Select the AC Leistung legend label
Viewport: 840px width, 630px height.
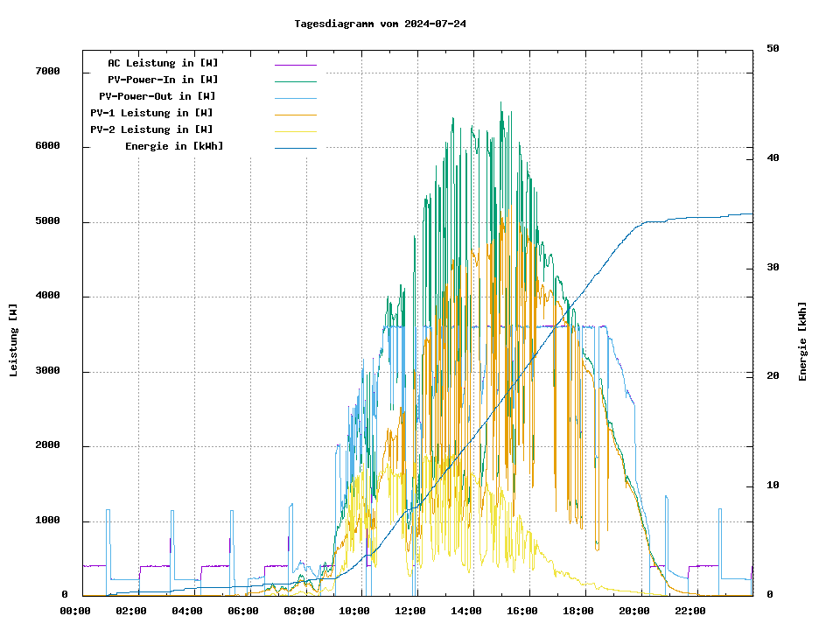[163, 63]
